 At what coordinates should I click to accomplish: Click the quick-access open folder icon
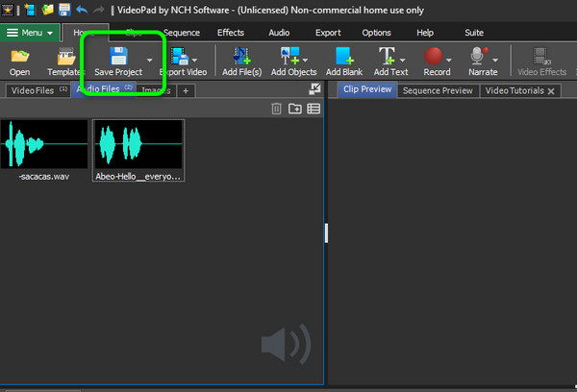coord(47,10)
